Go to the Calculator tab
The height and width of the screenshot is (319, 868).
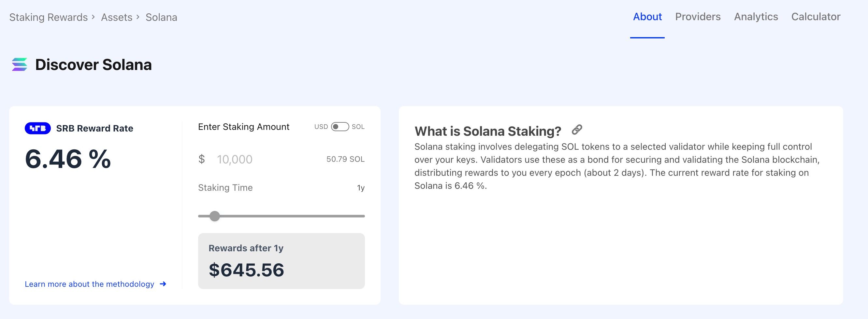coord(816,17)
